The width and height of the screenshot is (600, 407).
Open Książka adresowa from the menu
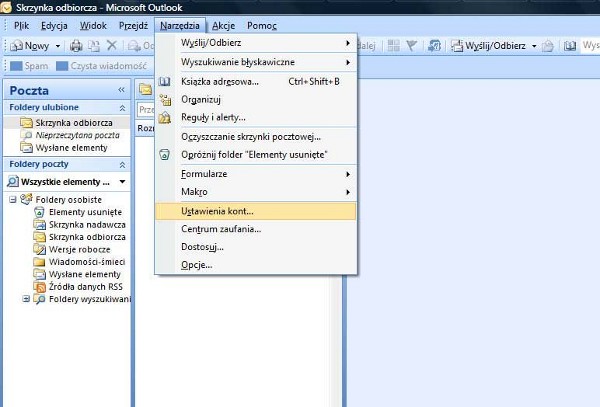256,82
